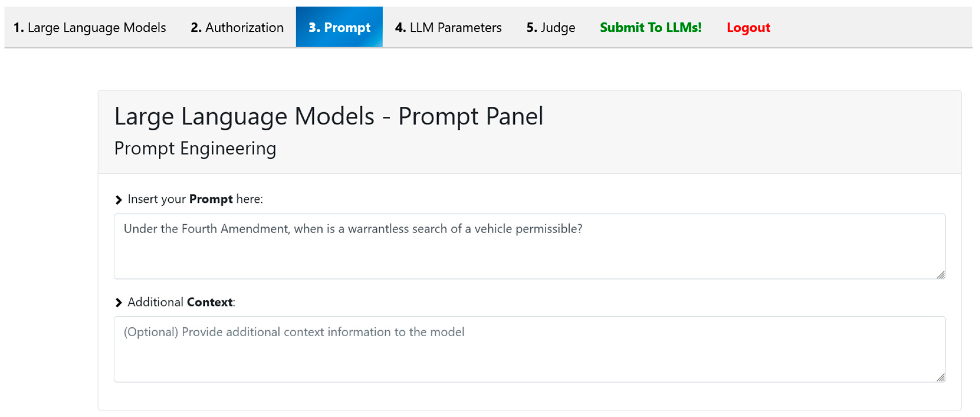Focus the Fourth Amendment prompt text box
Screen dimensions: 980x417
coord(529,251)
